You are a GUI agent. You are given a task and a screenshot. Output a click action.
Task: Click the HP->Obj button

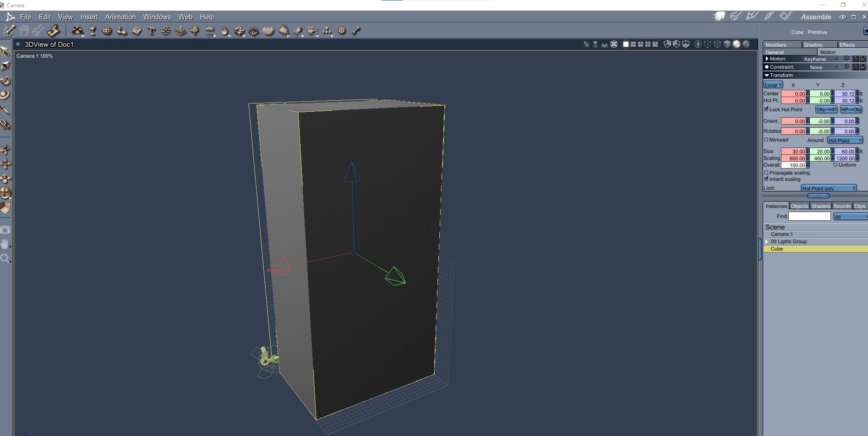click(x=851, y=109)
